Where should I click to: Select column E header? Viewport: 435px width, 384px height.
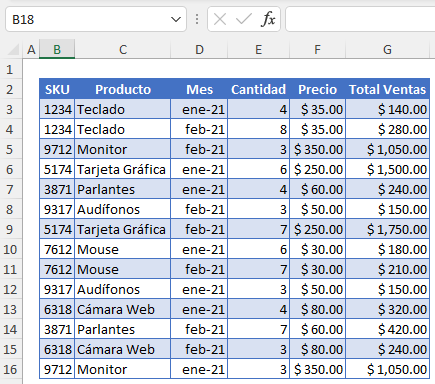[258, 50]
